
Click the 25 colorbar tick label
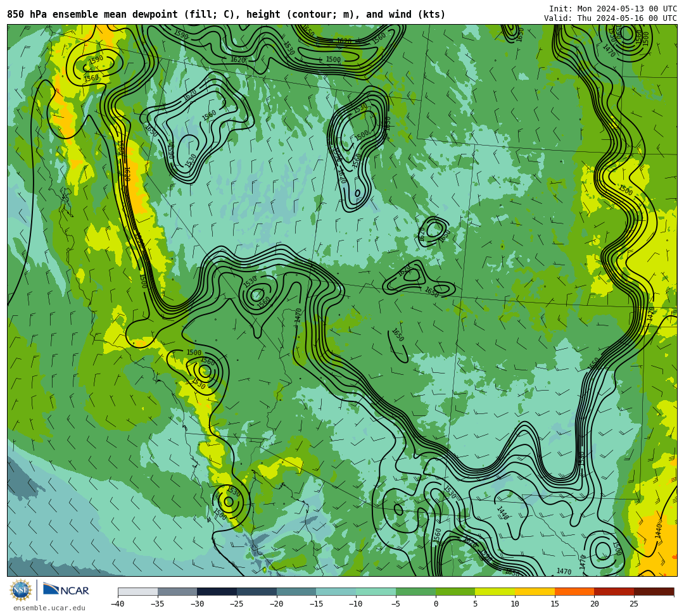634,604
